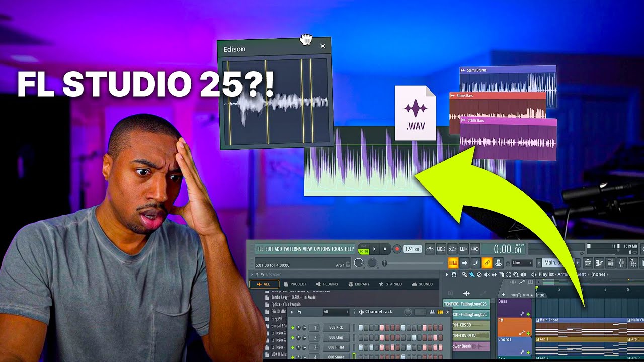Open Channel rack graph editor icon

pyautogui.click(x=432, y=312)
